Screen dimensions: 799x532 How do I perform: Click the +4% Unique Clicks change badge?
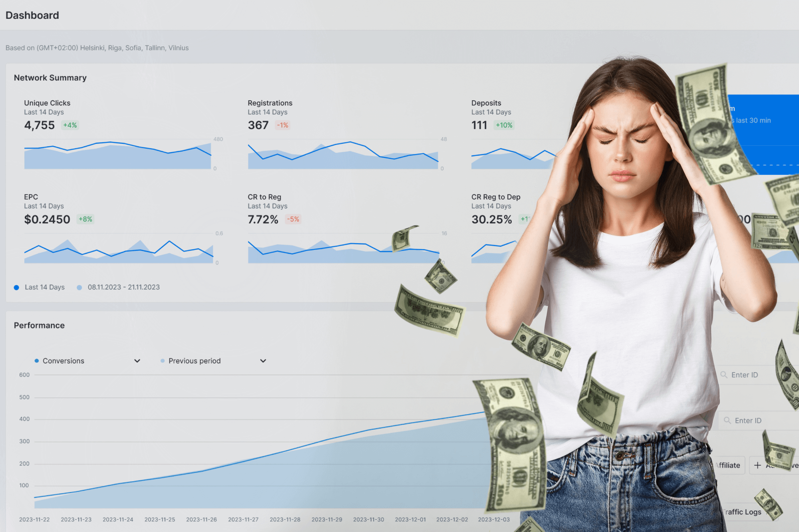tap(70, 125)
